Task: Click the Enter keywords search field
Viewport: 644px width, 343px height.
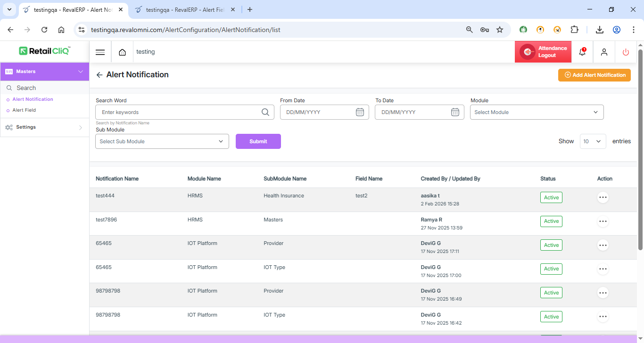Action: point(179,112)
